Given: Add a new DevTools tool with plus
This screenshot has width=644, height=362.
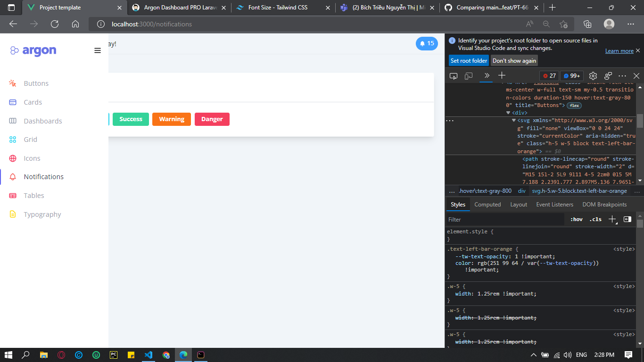Looking at the screenshot, I should point(502,75).
